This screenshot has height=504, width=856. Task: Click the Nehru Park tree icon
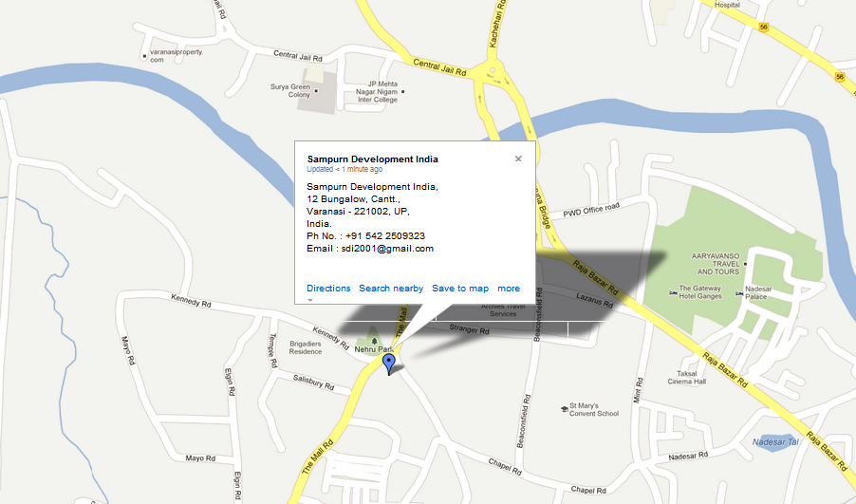tap(374, 342)
